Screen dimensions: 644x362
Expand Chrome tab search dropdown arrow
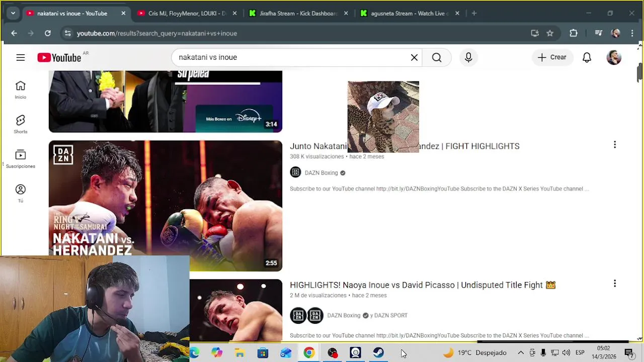pyautogui.click(x=13, y=13)
